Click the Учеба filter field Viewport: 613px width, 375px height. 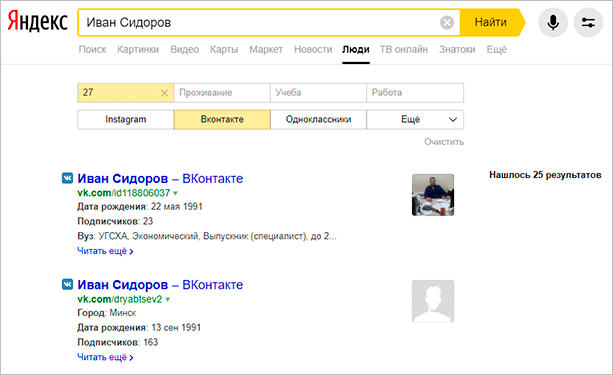tap(318, 93)
